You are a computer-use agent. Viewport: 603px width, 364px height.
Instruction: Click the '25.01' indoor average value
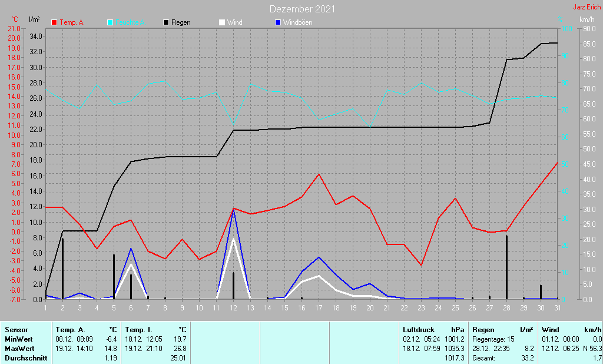tap(178, 358)
